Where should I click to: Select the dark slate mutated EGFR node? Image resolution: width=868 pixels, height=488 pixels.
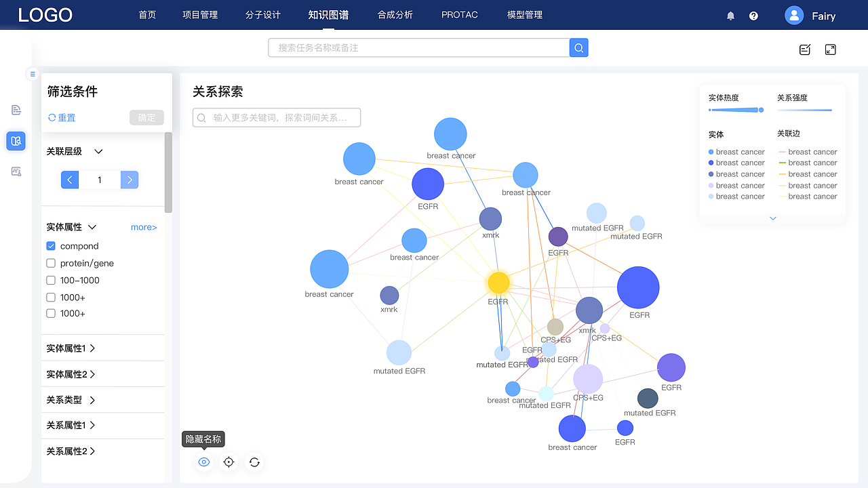click(x=648, y=399)
